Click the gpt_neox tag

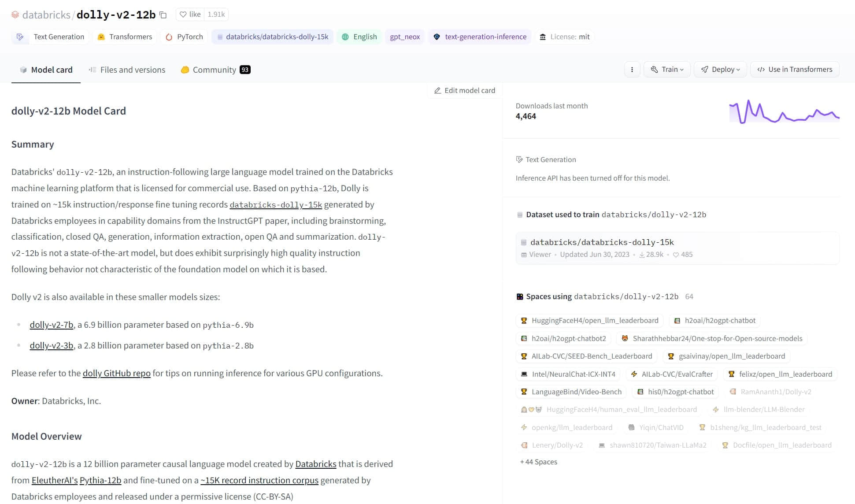pos(405,37)
